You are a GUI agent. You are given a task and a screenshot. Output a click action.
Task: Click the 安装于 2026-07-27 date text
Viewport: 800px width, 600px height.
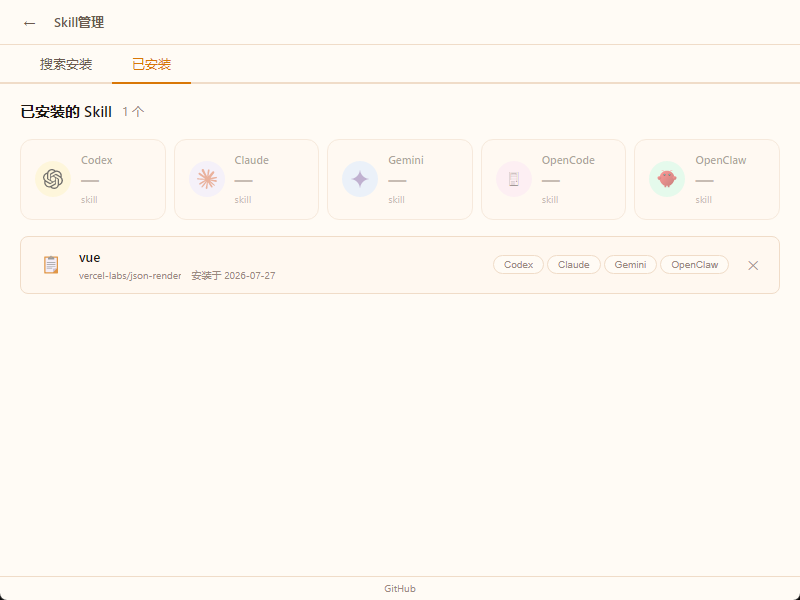(233, 276)
